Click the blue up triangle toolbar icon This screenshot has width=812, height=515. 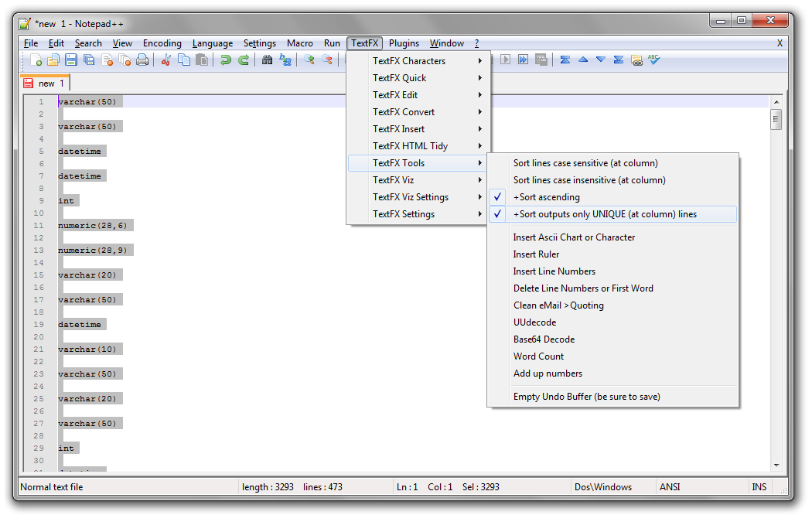pyautogui.click(x=583, y=60)
